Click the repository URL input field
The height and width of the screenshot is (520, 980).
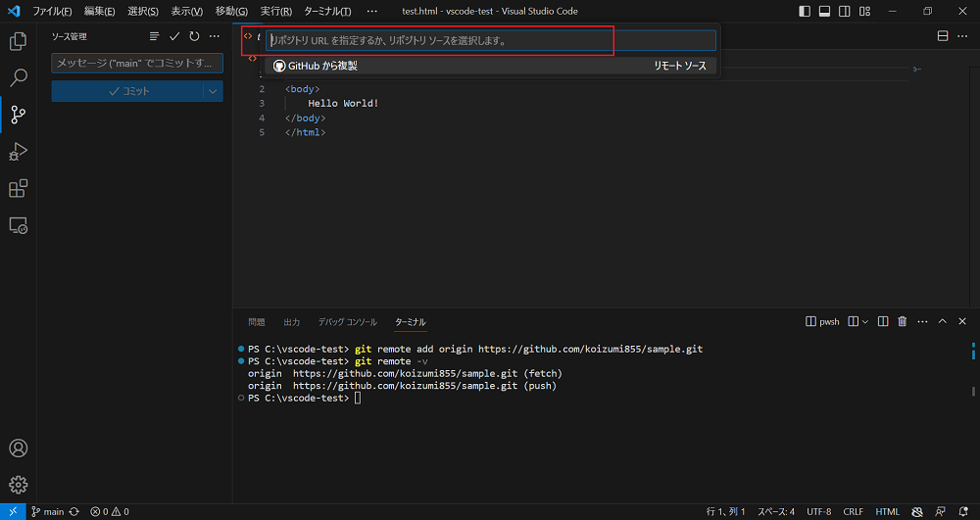click(490, 41)
